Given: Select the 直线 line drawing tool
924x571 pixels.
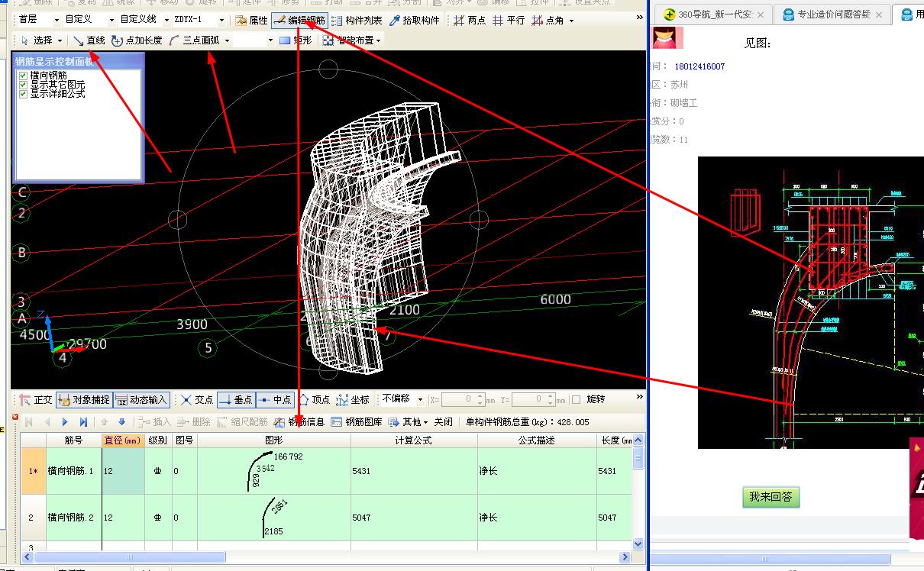Looking at the screenshot, I should (89, 40).
